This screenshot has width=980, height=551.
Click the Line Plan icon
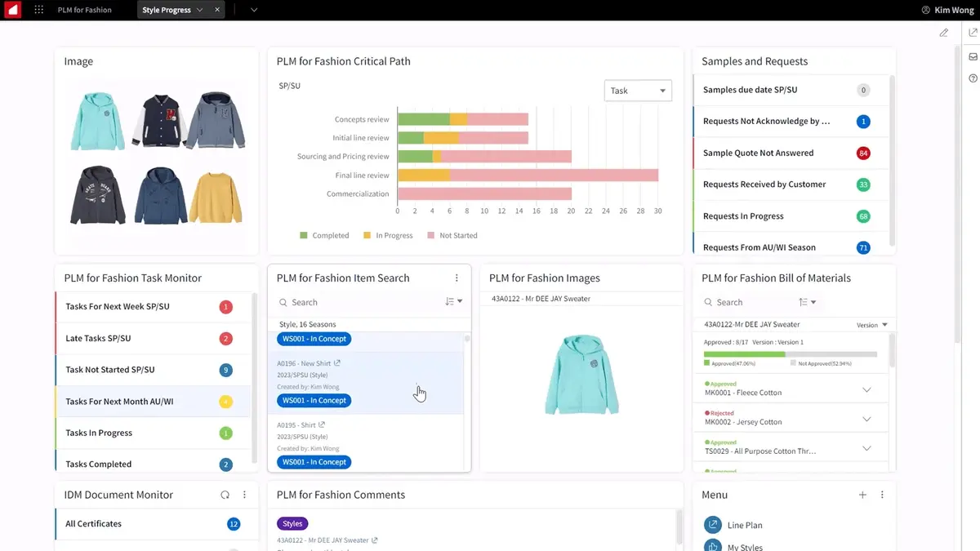[x=713, y=525]
